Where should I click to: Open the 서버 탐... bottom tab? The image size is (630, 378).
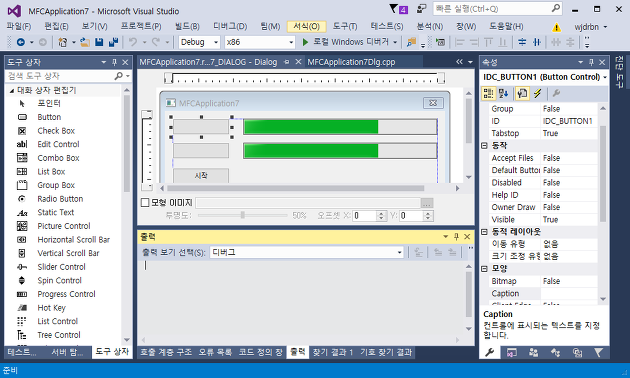[x=67, y=352]
